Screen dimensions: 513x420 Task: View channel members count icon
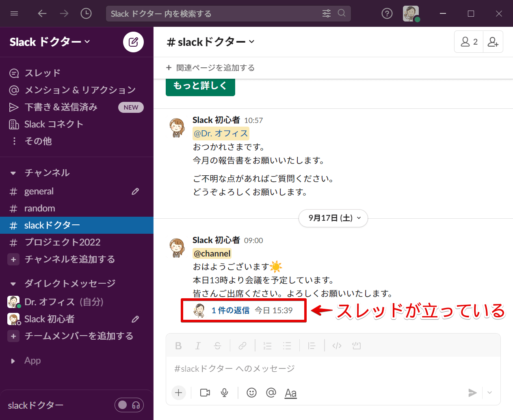click(469, 42)
